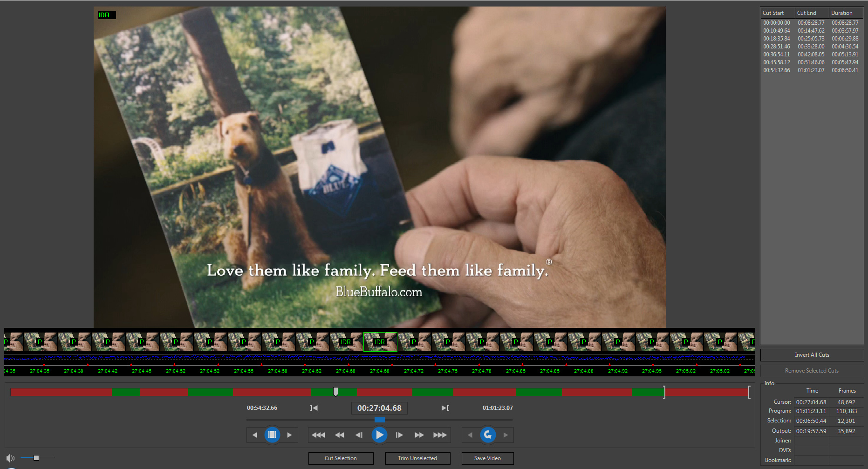868x469 pixels.
Task: Mute audio with the speaker icon
Action: 10,458
